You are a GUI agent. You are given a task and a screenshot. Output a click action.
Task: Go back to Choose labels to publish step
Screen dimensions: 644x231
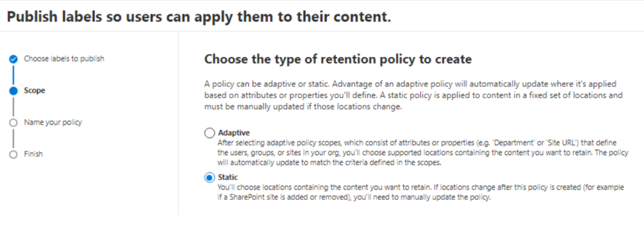pyautogui.click(x=64, y=59)
